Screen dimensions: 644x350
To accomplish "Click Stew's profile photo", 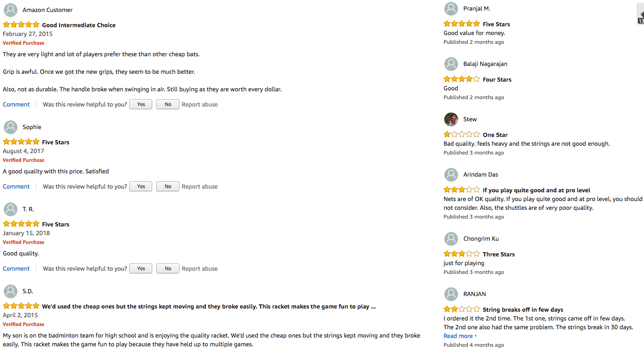I will pos(451,119).
